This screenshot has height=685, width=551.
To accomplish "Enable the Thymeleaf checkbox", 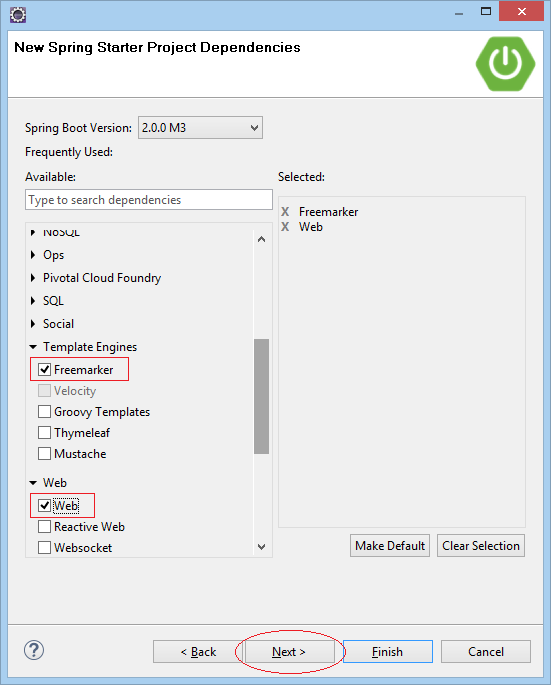I will click(x=44, y=432).
